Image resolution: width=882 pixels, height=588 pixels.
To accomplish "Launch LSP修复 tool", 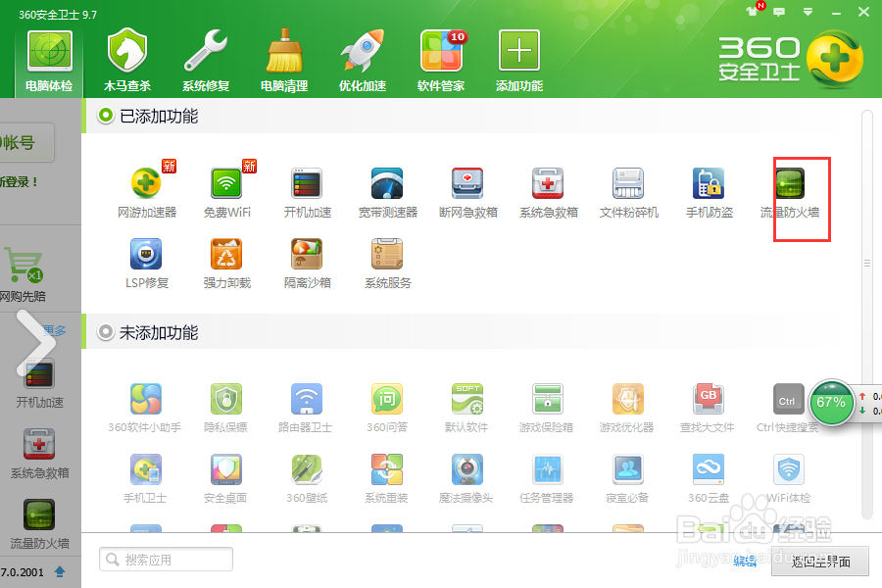I will pyautogui.click(x=146, y=264).
